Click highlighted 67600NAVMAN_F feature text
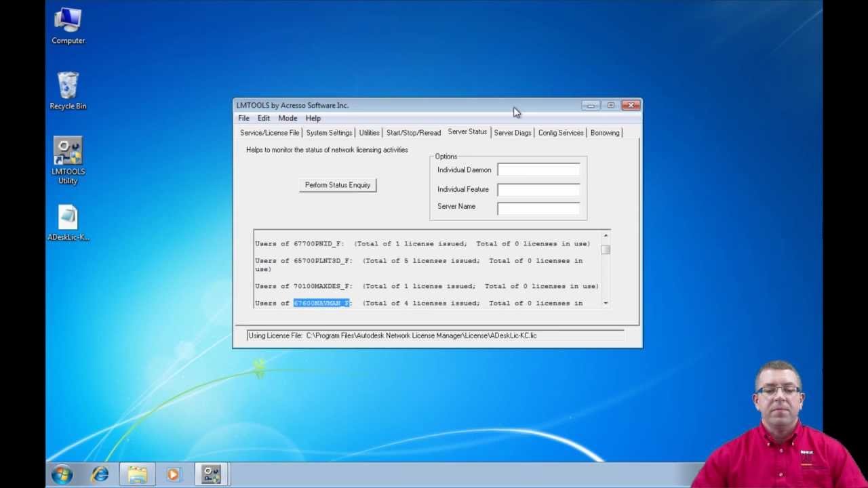The image size is (868, 488). (x=322, y=303)
